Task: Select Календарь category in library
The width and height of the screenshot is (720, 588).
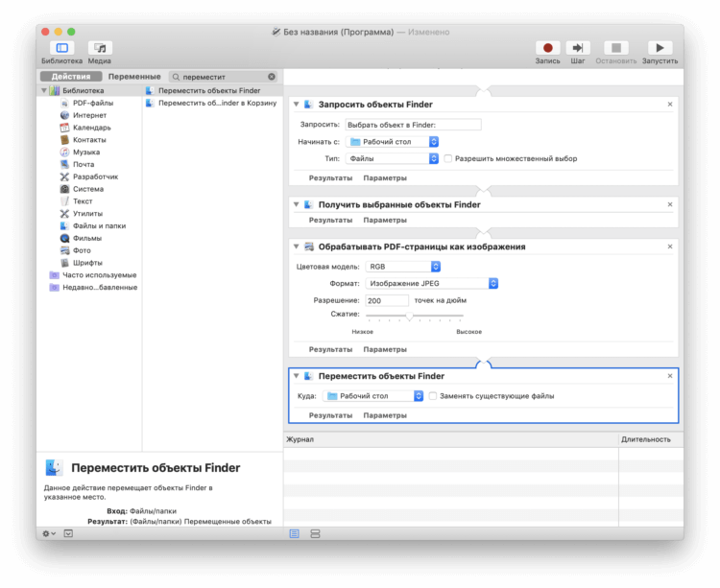Action: (92, 128)
